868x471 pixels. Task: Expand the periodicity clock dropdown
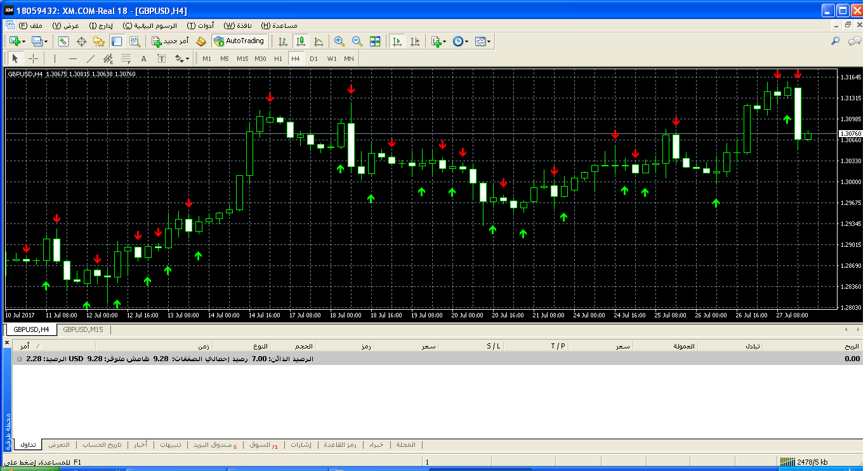pos(466,41)
